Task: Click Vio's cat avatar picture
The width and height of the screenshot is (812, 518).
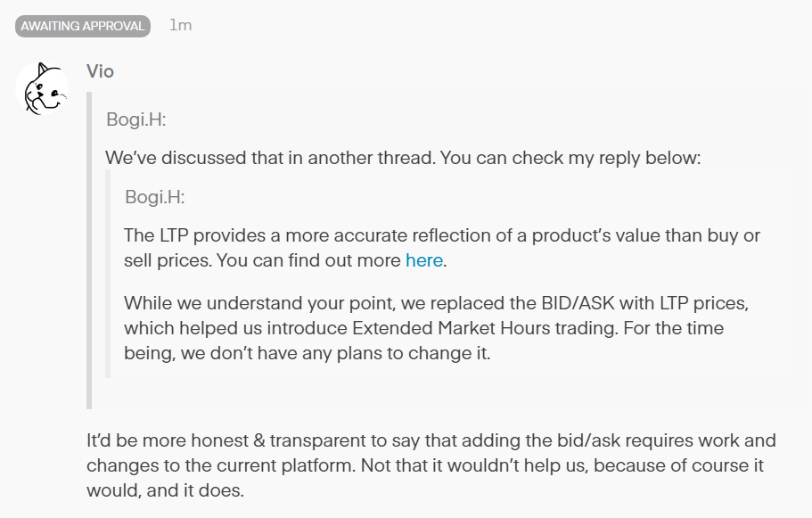Action: click(x=43, y=88)
